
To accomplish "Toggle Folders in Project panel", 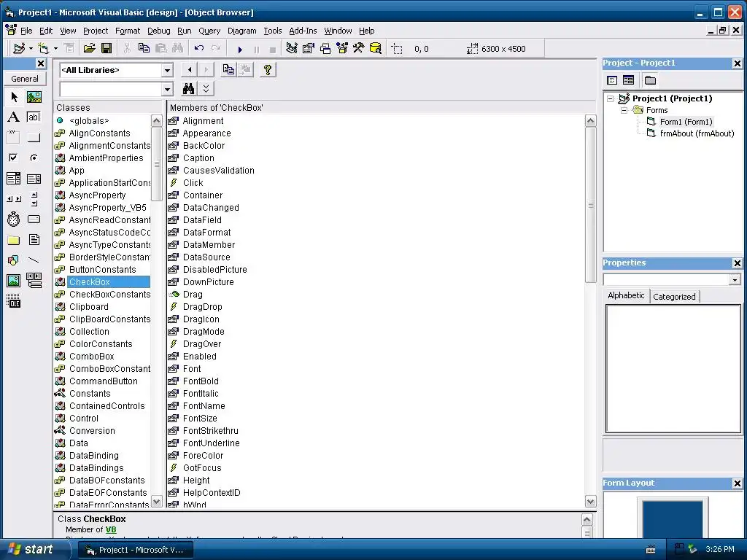I will (x=650, y=80).
